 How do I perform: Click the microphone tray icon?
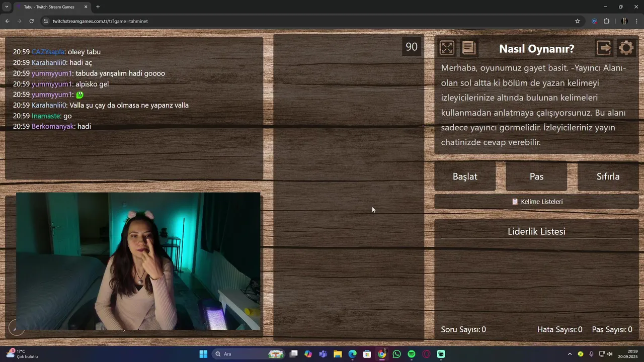(591, 354)
